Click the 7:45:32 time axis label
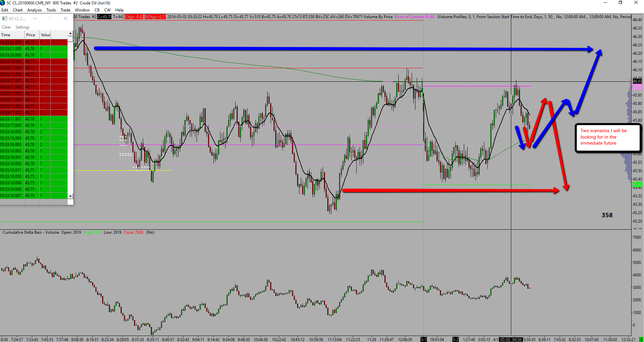The image size is (644, 342). (560, 340)
